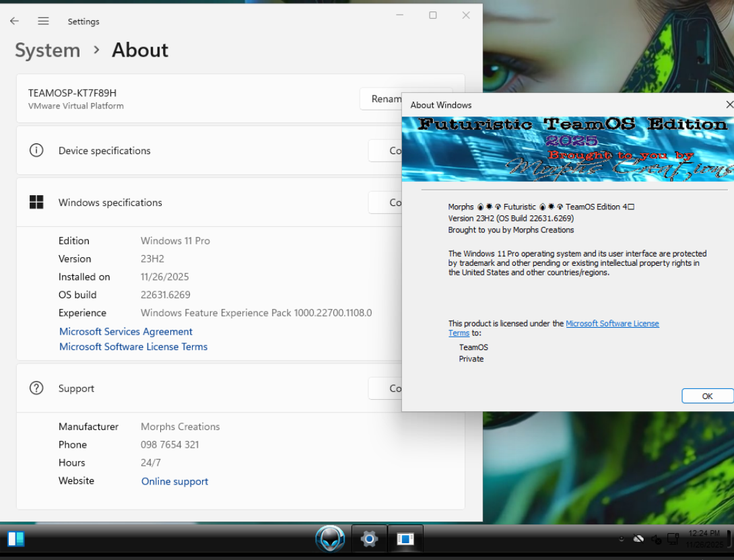Viewport: 734px width, 560px height.
Task: Open Microsoft Software License Terms in Settings
Action: click(133, 347)
